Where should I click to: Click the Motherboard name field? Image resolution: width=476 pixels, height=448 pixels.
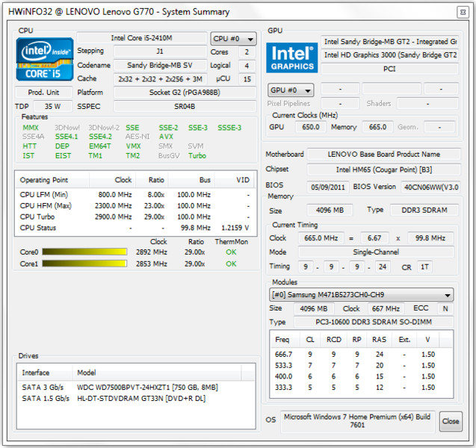click(384, 154)
